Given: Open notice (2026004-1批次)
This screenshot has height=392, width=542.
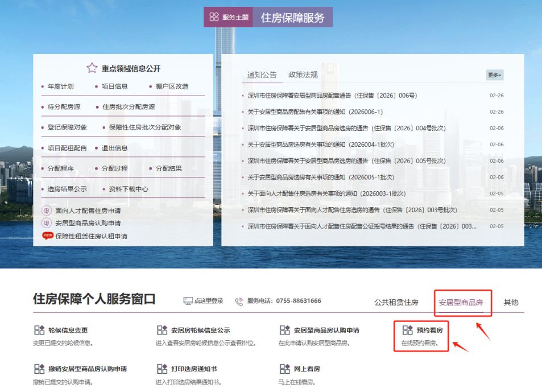Looking at the screenshot, I should coord(321,145).
